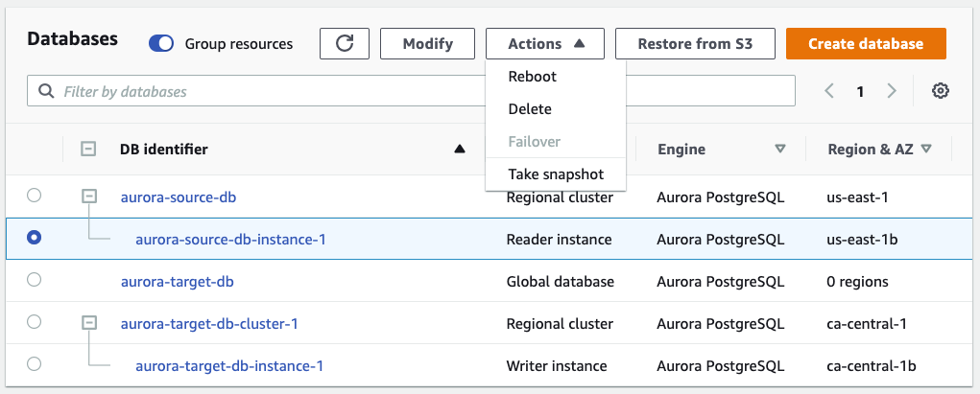This screenshot has width=980, height=394.
Task: Toggle the Group resources switch
Action: pos(161,44)
